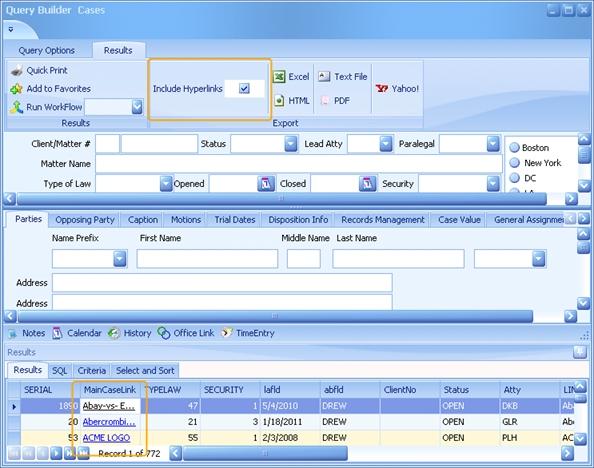Click the quick access customize arrow

pyautogui.click(x=11, y=29)
